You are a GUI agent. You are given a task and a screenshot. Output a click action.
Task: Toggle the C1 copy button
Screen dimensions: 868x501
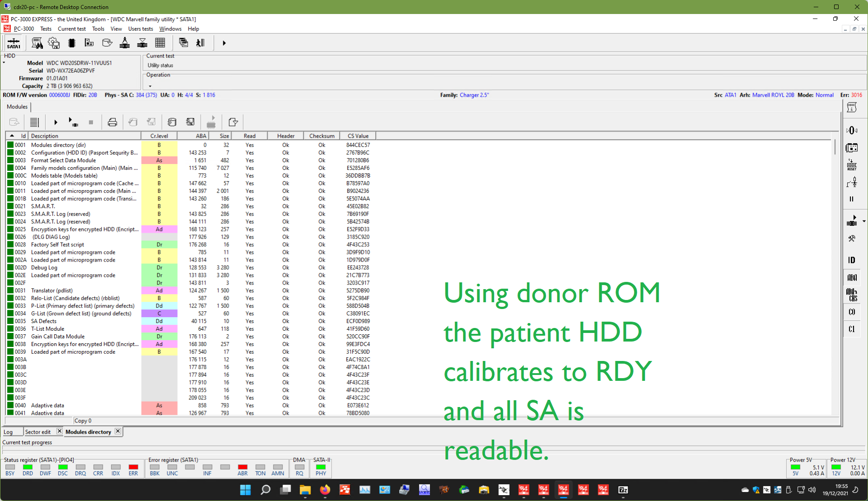[852, 329]
